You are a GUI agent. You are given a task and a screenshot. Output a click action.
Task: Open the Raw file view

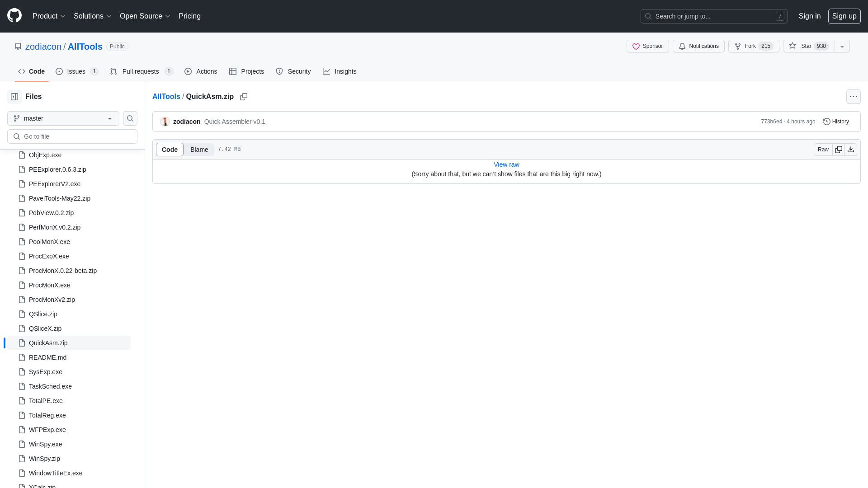[x=823, y=150]
